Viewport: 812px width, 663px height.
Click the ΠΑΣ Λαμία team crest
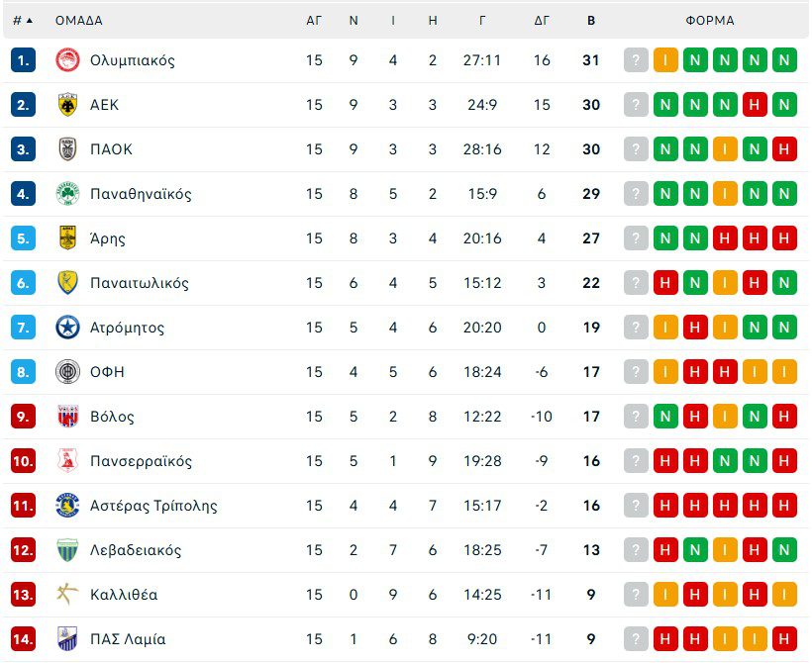[x=67, y=639]
